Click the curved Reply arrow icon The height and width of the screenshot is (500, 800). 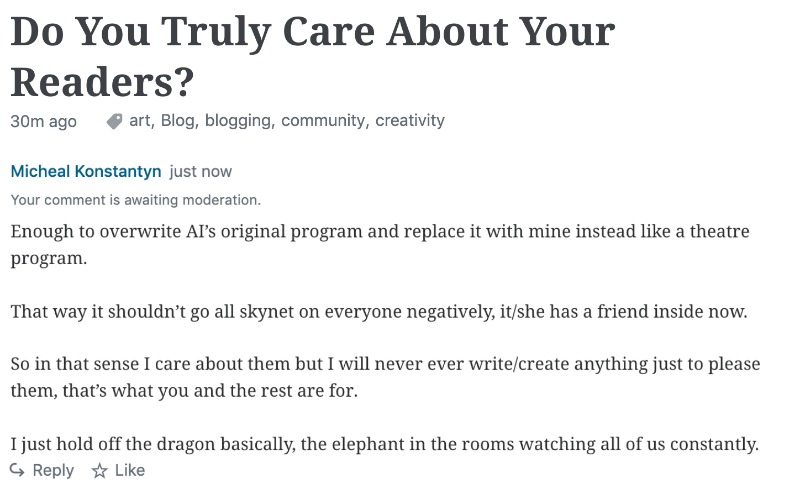(x=17, y=470)
